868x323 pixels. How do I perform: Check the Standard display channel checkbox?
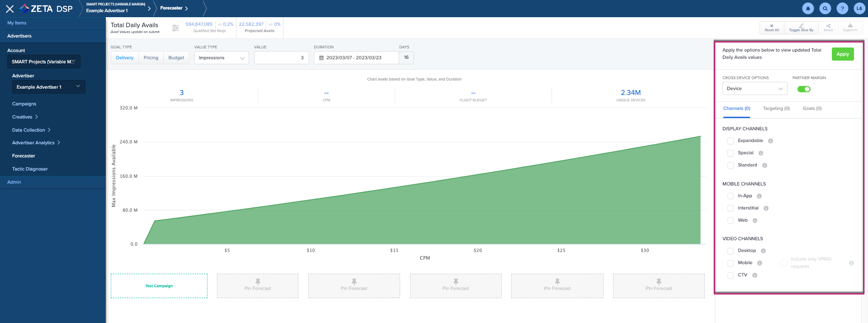tap(730, 166)
